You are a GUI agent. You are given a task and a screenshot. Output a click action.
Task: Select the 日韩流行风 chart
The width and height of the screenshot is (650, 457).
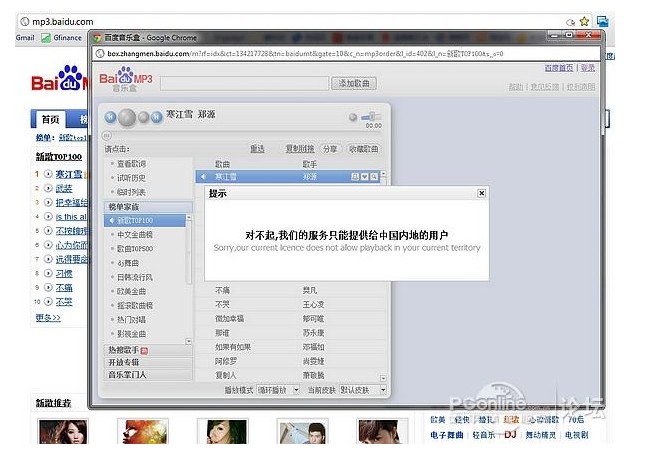135,277
